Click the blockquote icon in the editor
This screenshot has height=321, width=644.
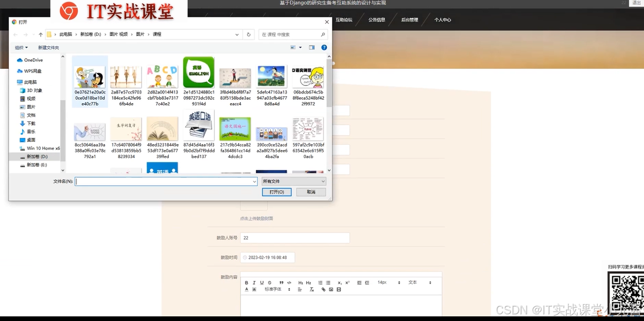[282, 282]
